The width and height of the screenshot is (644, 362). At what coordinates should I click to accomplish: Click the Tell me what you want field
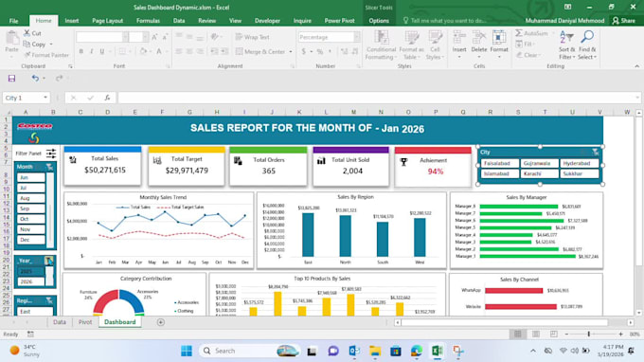(445, 21)
